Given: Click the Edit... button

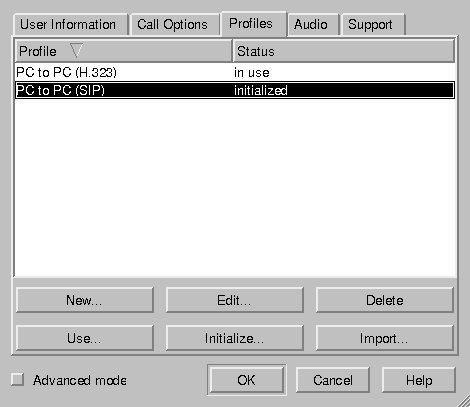Looking at the screenshot, I should (235, 300).
